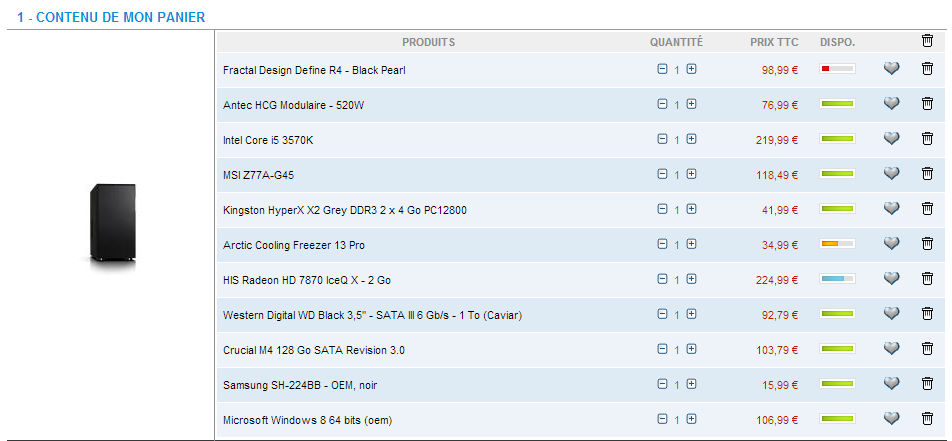
Task: Click availability bar for Fractal Design Define R4
Action: [x=837, y=69]
